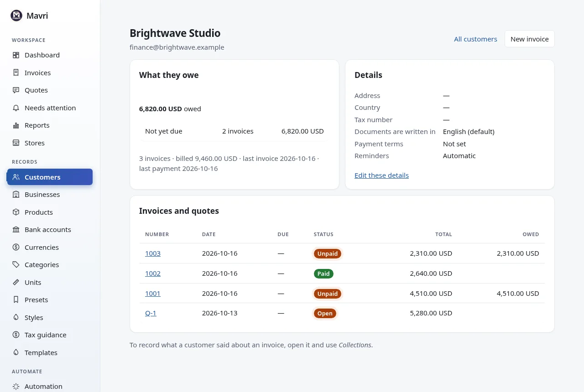
Task: Click the Dashboard grid icon
Action: coord(16,55)
